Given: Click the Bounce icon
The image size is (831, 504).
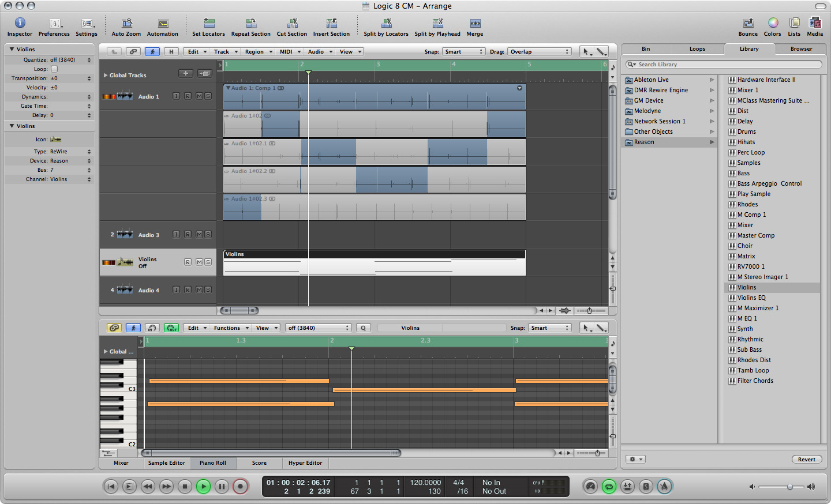Looking at the screenshot, I should [x=748, y=23].
